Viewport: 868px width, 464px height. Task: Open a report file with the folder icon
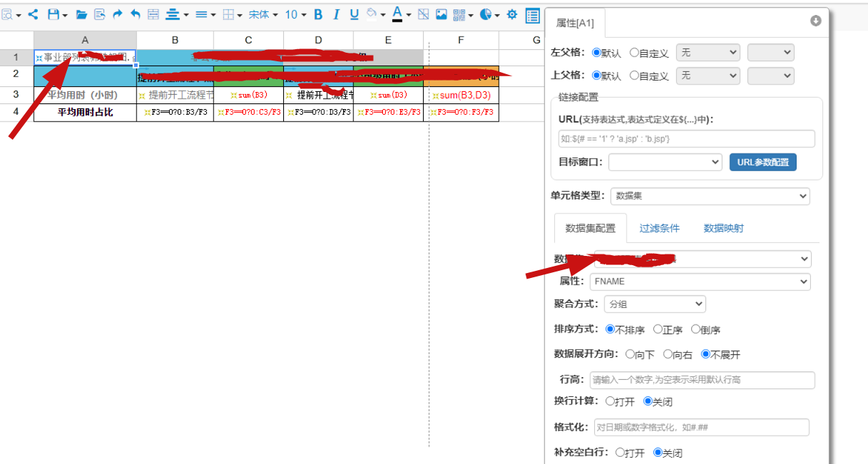81,14
